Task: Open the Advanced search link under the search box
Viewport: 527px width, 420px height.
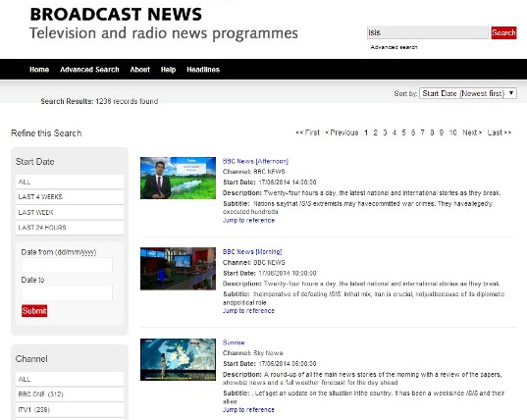Action: 394,47
